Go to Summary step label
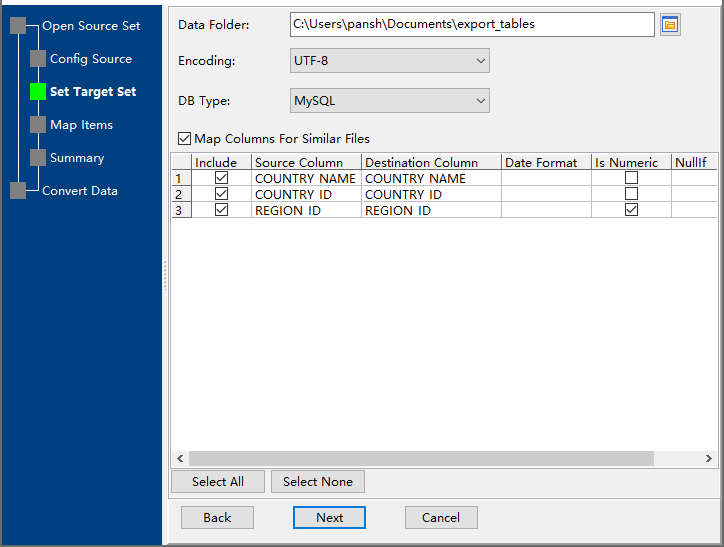Image resolution: width=724 pixels, height=547 pixels. [77, 157]
